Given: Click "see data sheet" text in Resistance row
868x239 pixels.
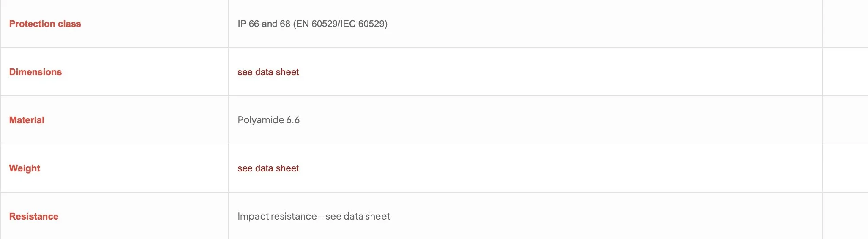Looking at the screenshot, I should [x=358, y=217].
